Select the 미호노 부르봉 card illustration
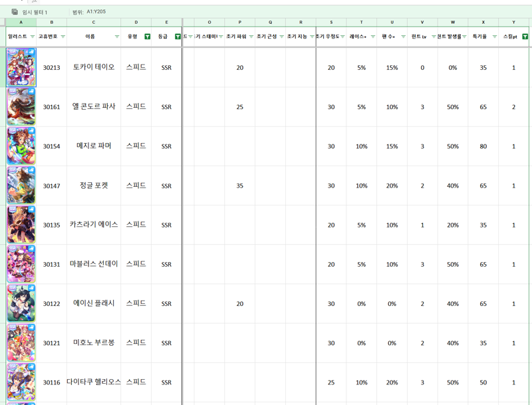The width and height of the screenshot is (532, 405). [x=21, y=342]
